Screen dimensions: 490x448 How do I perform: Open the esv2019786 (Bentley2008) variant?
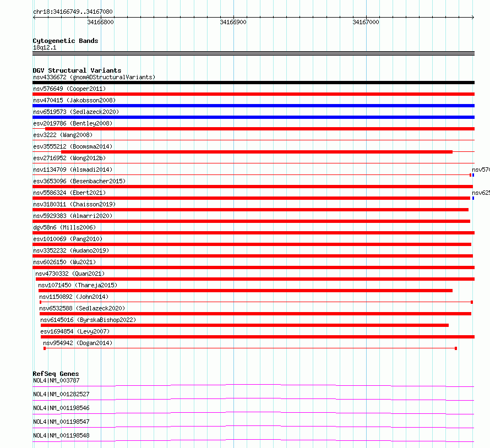[73, 123]
